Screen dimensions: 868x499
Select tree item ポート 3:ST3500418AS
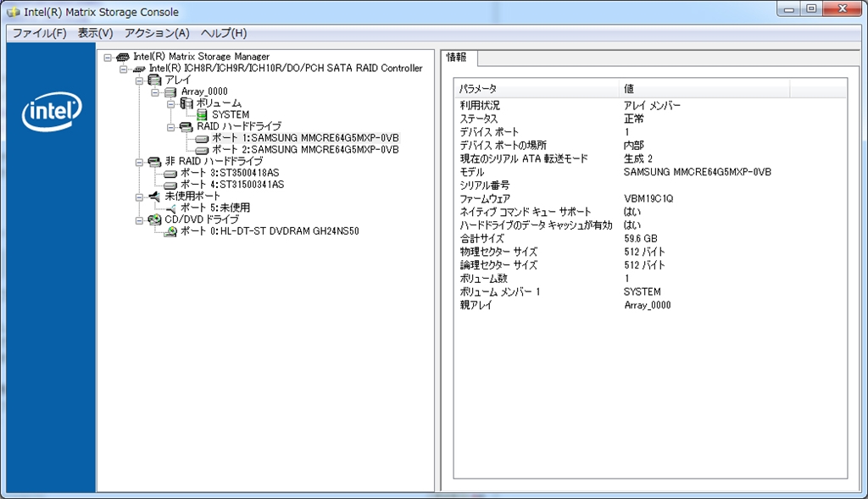230,173
